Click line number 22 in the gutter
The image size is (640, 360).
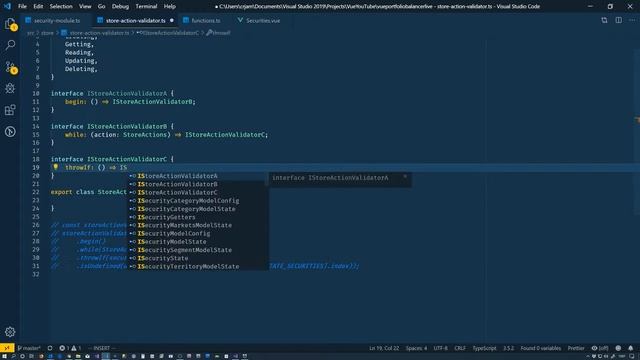36,192
